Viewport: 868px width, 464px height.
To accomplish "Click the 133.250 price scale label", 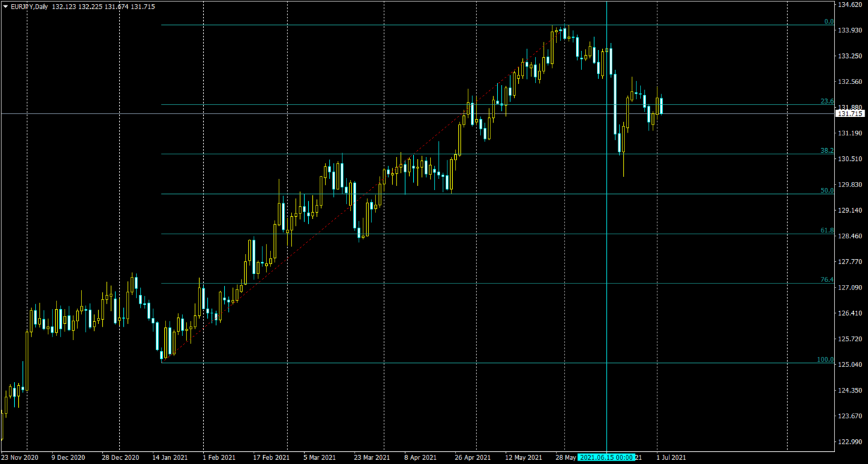I will tap(849, 56).
